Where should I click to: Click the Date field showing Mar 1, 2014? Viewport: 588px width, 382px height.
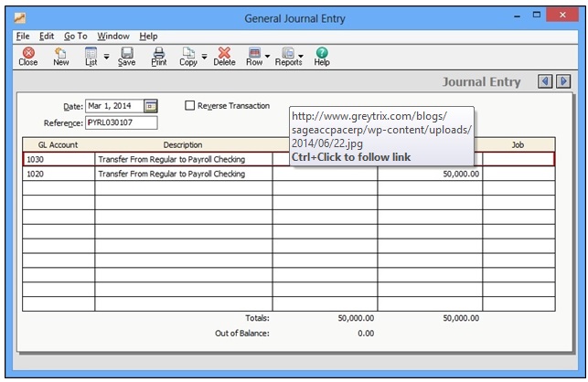(x=114, y=106)
